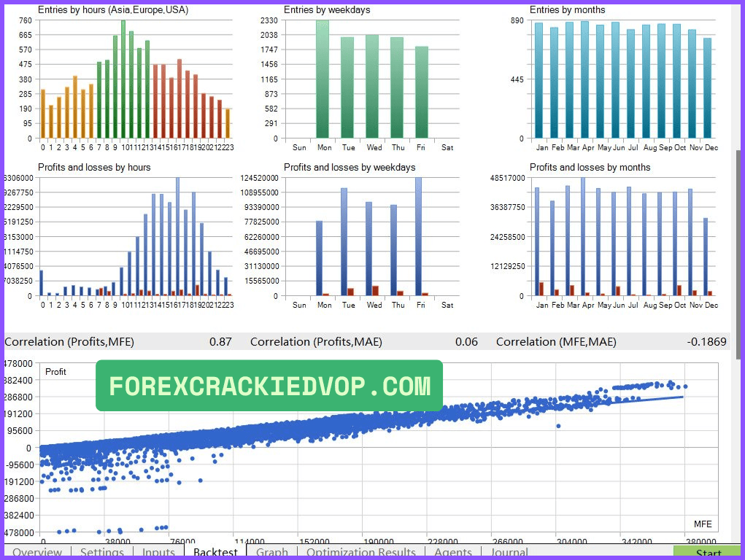This screenshot has width=745, height=560.
Task: Click the vertical scrollbar thumb
Action: coord(738,254)
